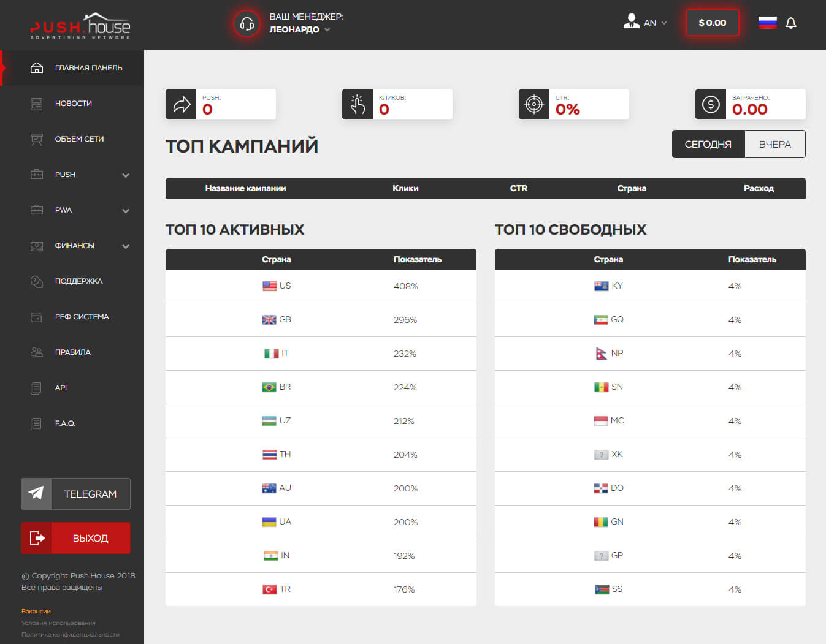Viewport: 826px width, 644px height.
Task: Click the manager headset icon
Action: [247, 24]
